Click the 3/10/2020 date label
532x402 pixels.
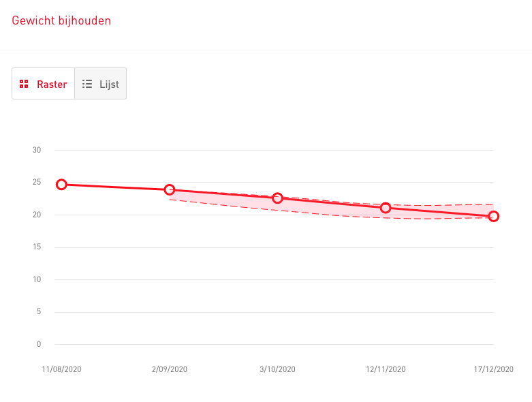[x=277, y=369]
